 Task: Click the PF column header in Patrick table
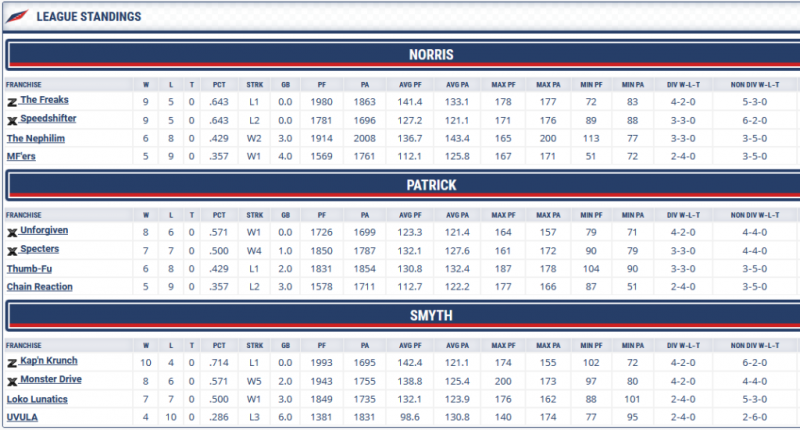[x=321, y=214]
